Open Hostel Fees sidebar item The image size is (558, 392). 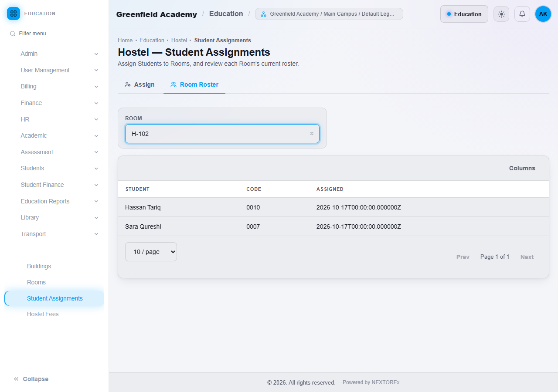pos(54,314)
